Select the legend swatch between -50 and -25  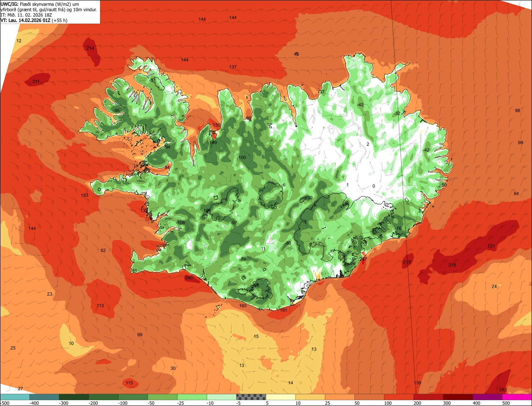click(x=163, y=396)
